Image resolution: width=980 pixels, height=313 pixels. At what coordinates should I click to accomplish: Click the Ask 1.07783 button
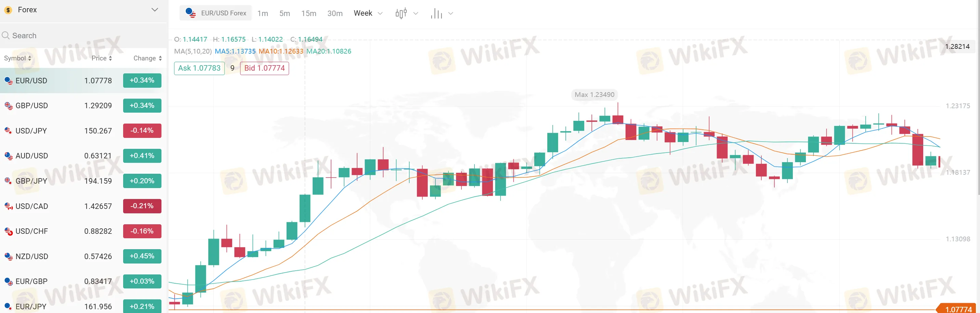coord(199,68)
